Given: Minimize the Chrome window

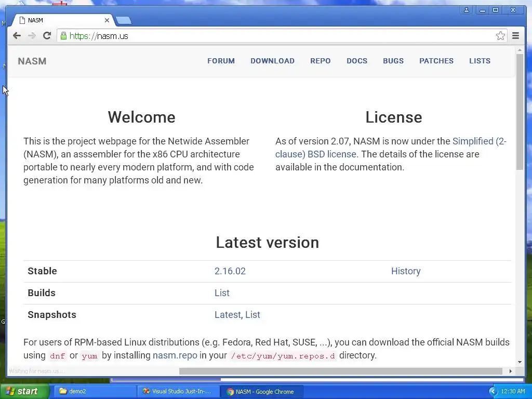Looking at the screenshot, I should pos(482,10).
